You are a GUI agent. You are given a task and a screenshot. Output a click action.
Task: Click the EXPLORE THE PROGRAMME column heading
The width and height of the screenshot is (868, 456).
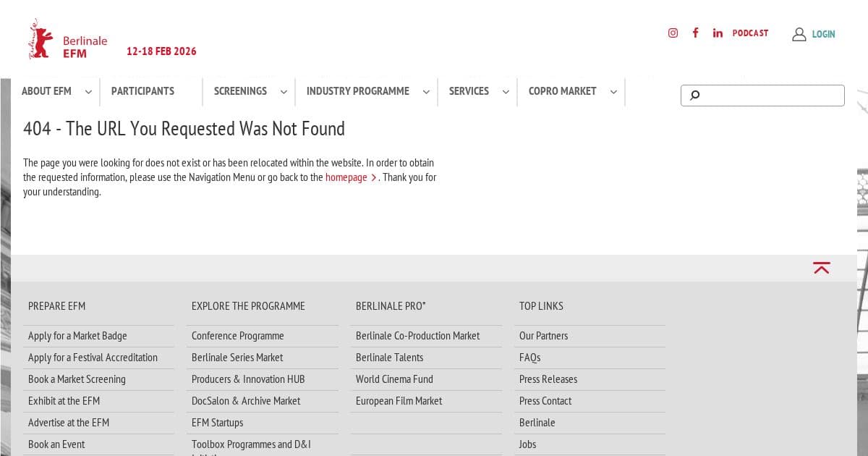point(248,306)
